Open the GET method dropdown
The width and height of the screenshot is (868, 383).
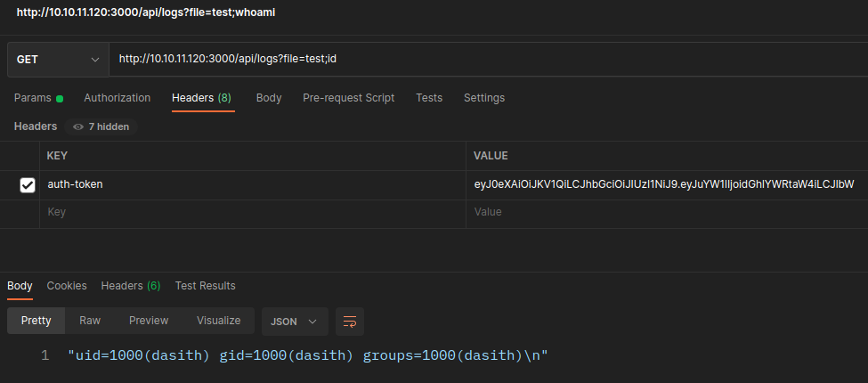57,60
